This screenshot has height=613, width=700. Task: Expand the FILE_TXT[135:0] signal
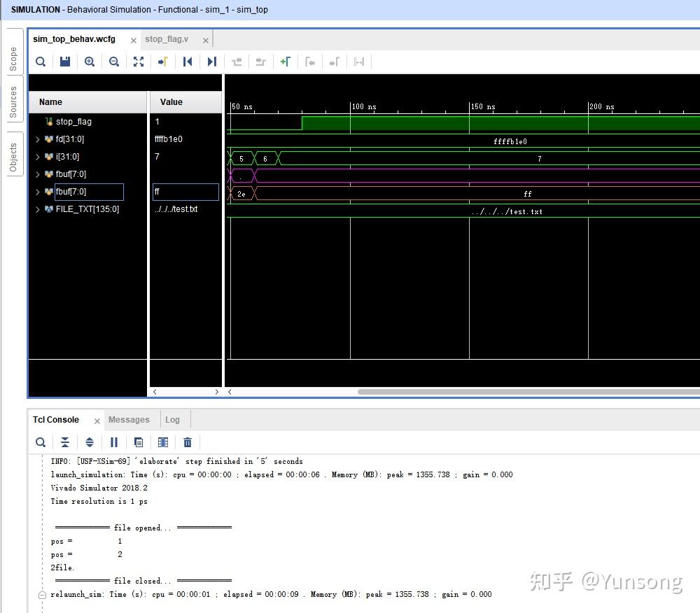click(x=37, y=209)
